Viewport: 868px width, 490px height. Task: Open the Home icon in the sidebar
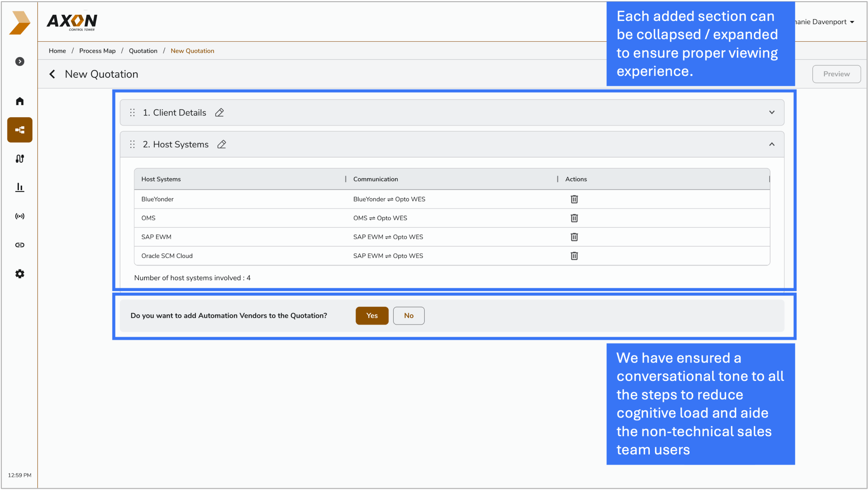coord(20,101)
